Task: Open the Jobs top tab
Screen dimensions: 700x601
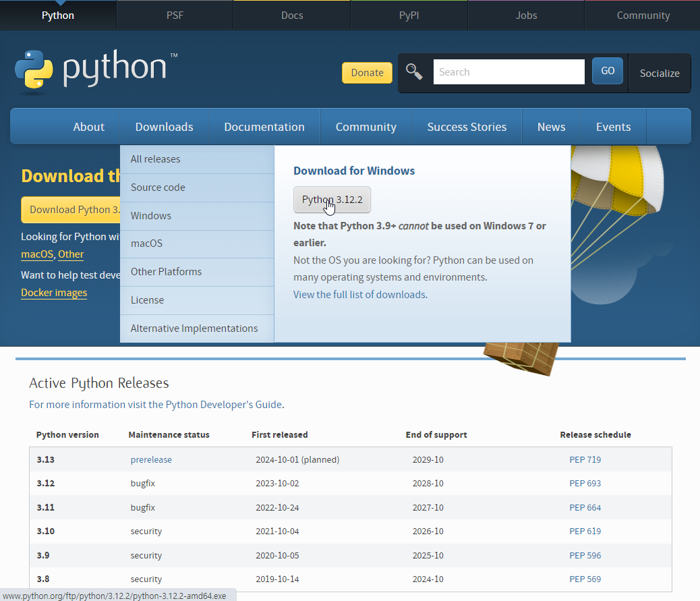Action: (526, 16)
